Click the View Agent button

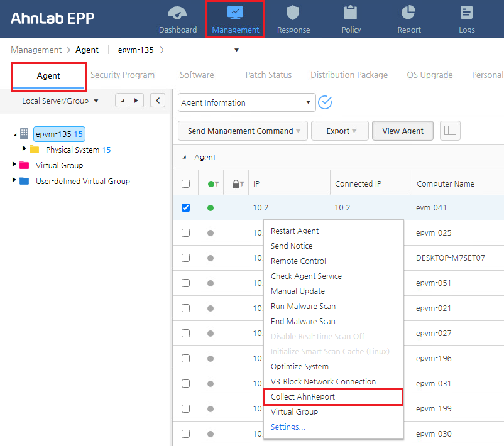pos(402,131)
